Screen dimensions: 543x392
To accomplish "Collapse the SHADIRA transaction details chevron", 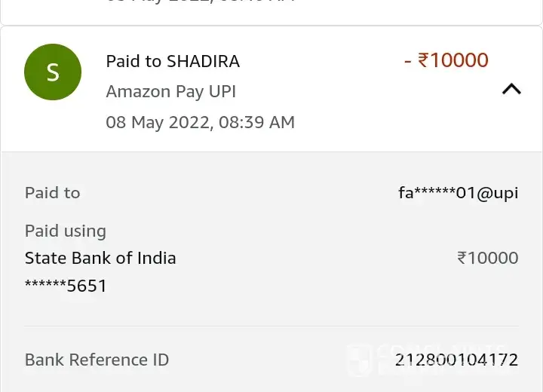I will [511, 89].
